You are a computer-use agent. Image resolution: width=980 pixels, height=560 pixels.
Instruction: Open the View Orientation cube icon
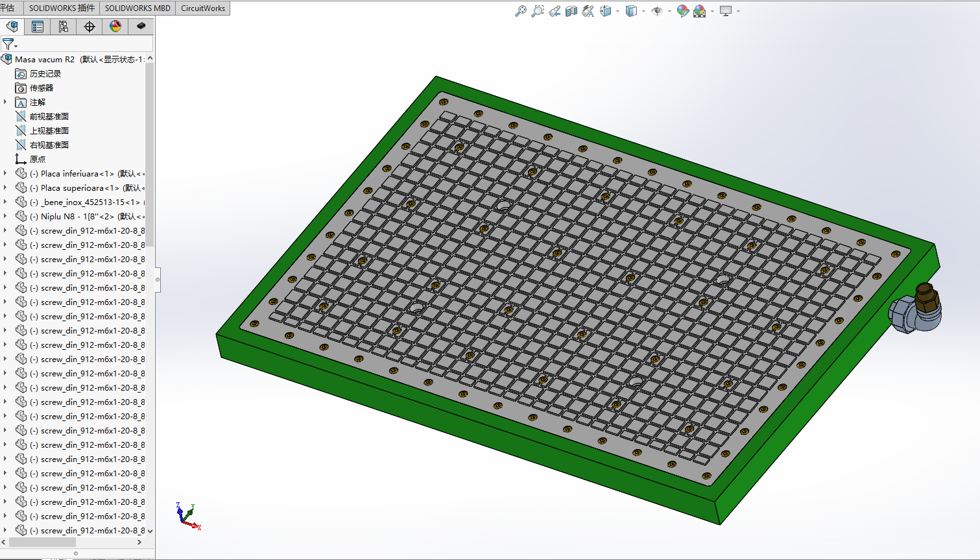[606, 11]
